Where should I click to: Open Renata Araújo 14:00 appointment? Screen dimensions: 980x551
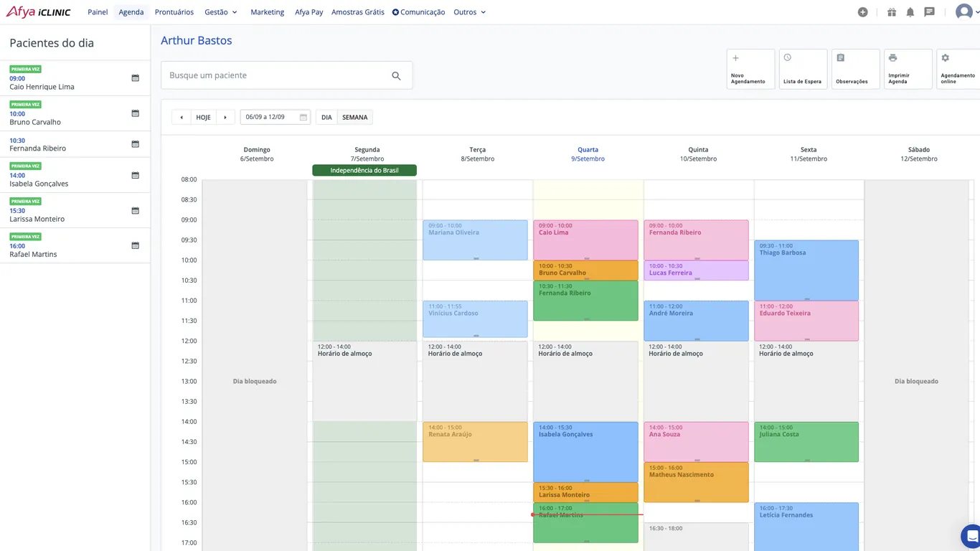coord(475,442)
